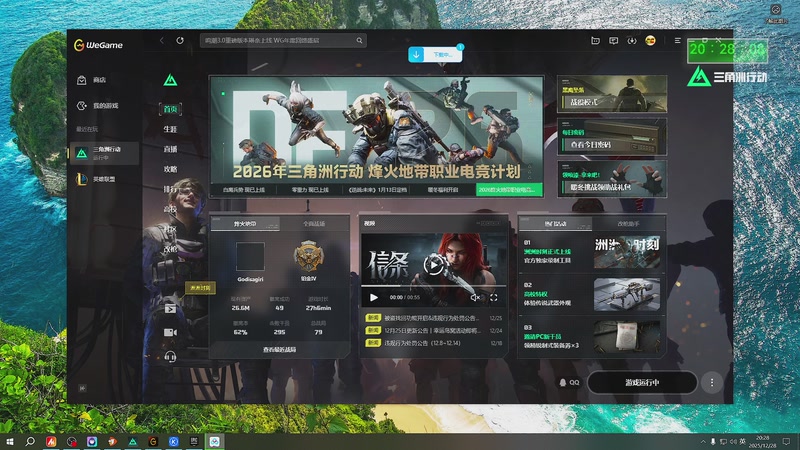Switch to the 热门活动 tab
This screenshot has width=800, height=450.
pos(556,223)
